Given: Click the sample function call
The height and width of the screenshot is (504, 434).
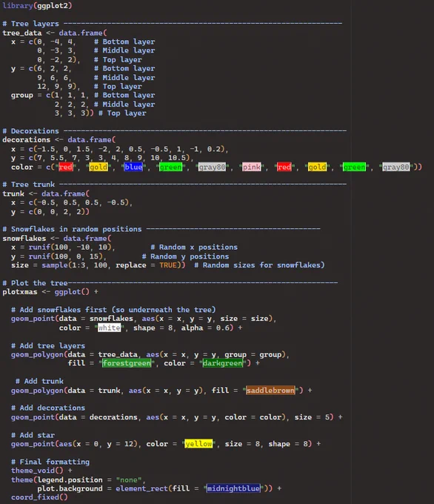Looking at the screenshot, I should pyautogui.click(x=55, y=265).
